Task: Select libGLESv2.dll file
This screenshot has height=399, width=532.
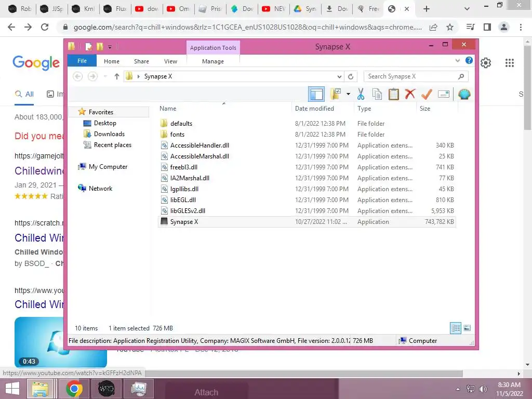Action: click(307, 211)
